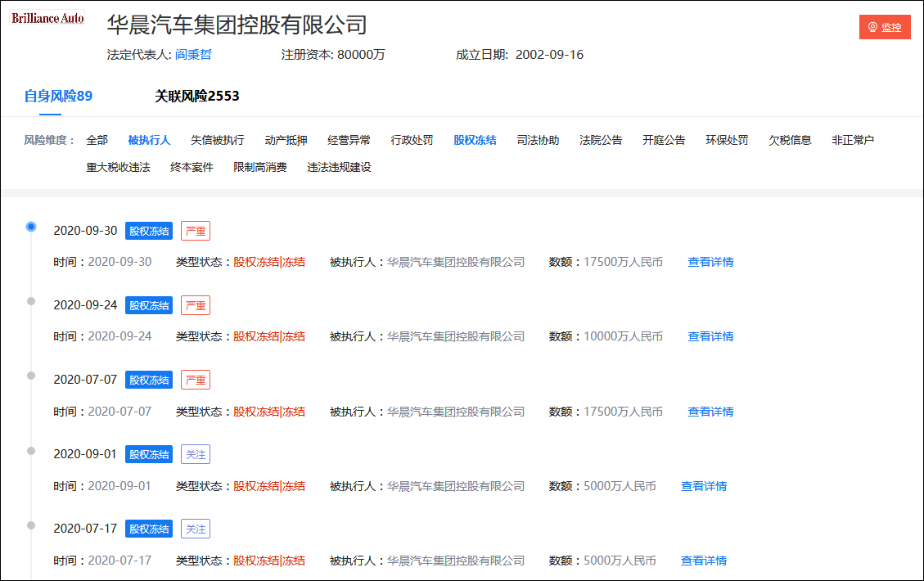Open legal representative 阎秉哲 link
The image size is (924, 581).
[x=193, y=55]
